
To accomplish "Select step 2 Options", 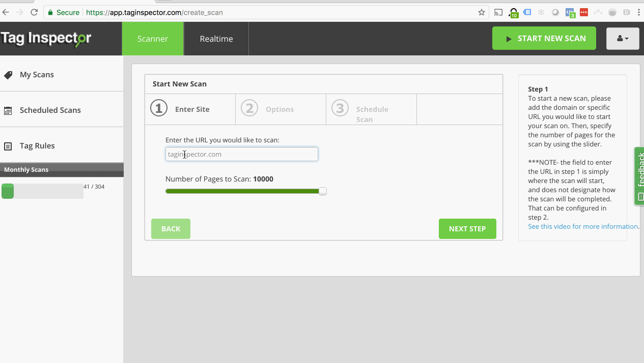I will (x=281, y=109).
